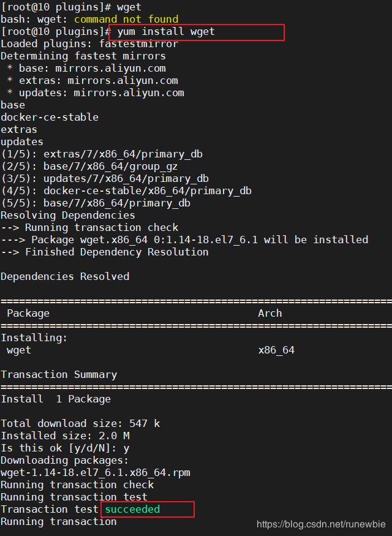Click the 'yum install wget' command text
Viewport: 392px width, 536px height.
tap(166, 32)
